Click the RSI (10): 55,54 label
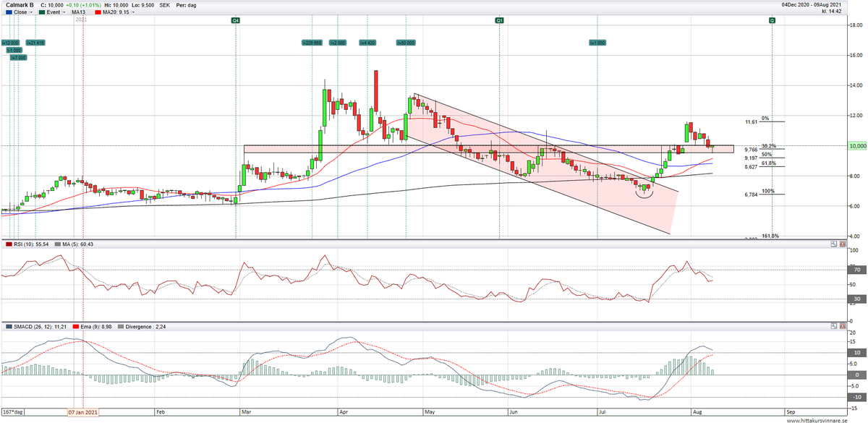868x423 pixels. pyautogui.click(x=32, y=246)
